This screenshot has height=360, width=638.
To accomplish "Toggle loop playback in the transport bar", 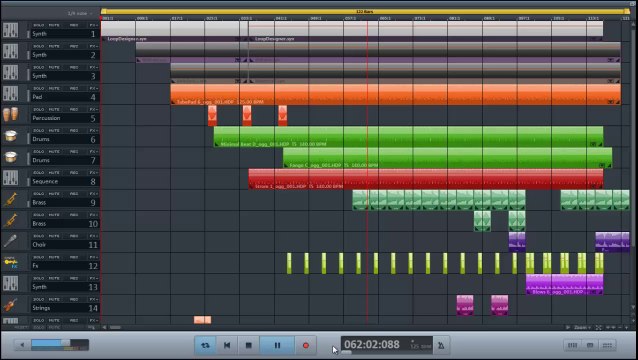I will pos(205,345).
